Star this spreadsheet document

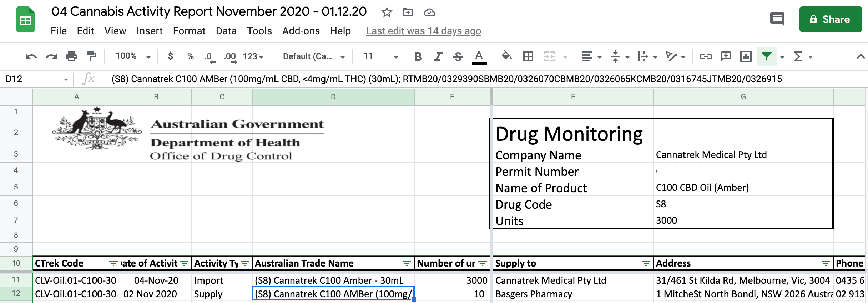tap(387, 13)
